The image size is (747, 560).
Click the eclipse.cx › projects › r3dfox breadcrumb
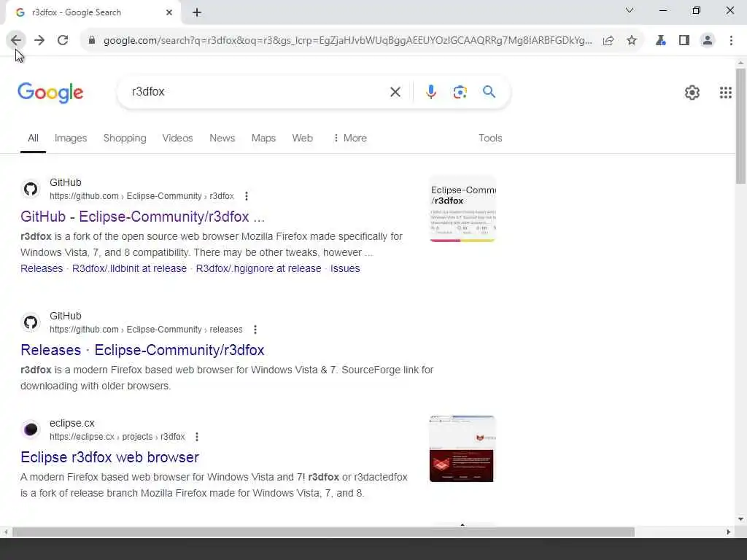click(117, 437)
